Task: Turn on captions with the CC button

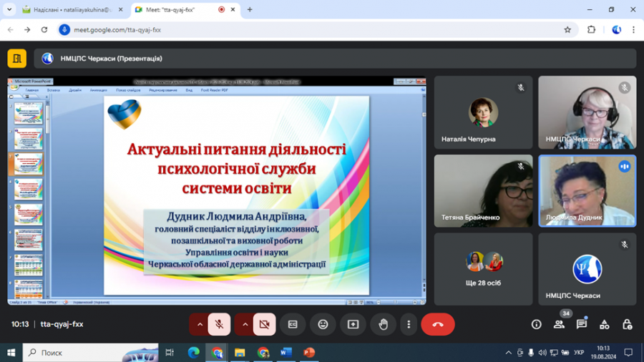Action: pyautogui.click(x=293, y=324)
